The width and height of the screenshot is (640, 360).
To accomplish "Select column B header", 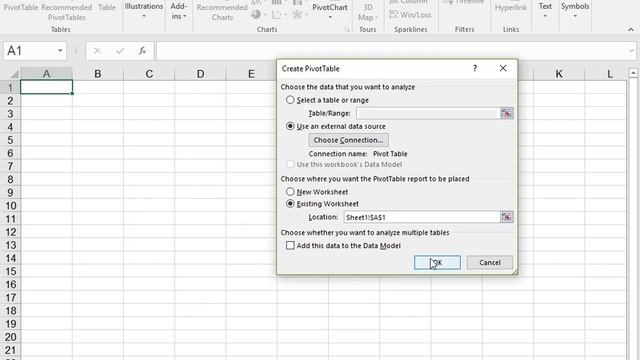I will pyautogui.click(x=98, y=74).
